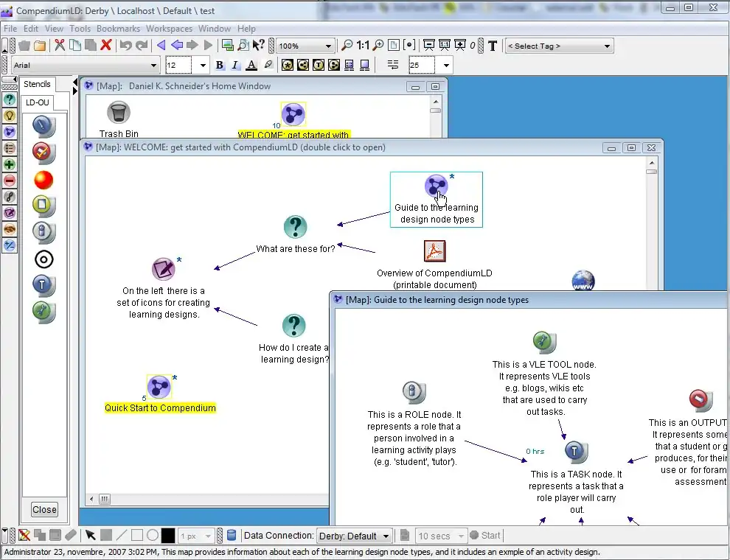Click the scissors cut icon
Image resolution: width=730 pixels, height=560 pixels.
tap(60, 46)
